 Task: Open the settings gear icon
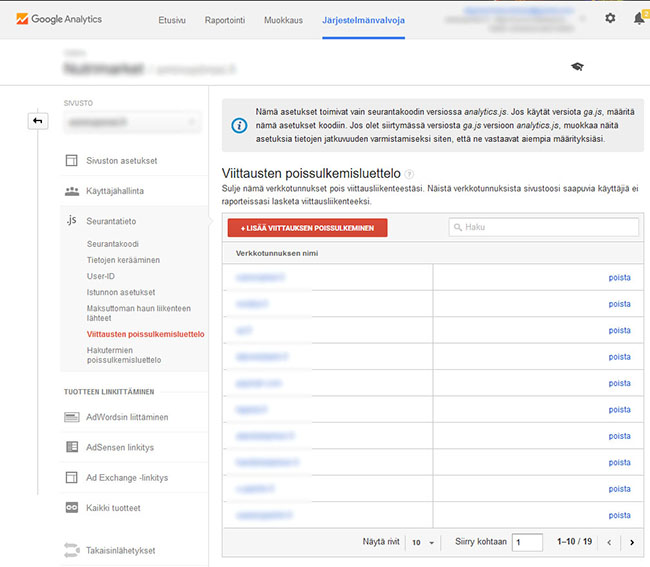click(x=610, y=18)
